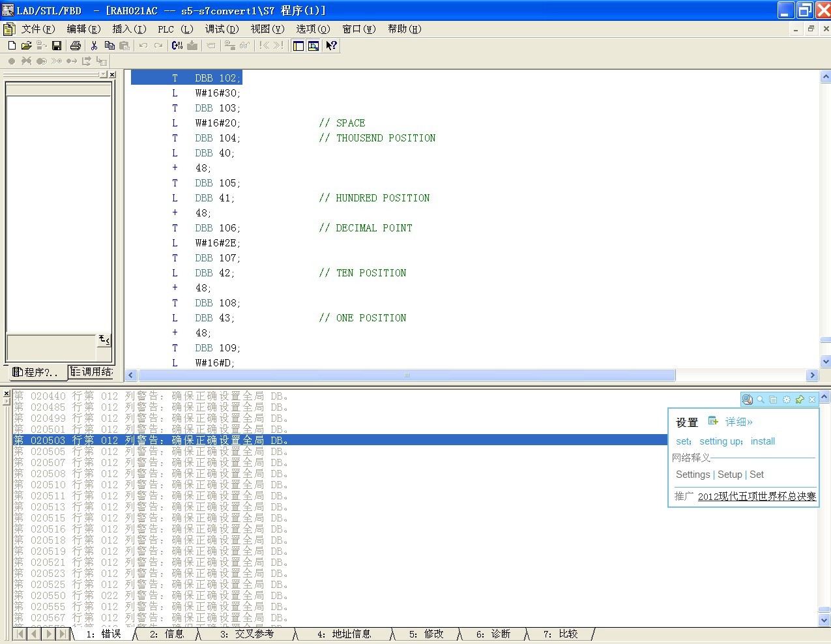831x644 pixels.
Task: Toggle the monitor glasses icon
Action: tap(244, 46)
